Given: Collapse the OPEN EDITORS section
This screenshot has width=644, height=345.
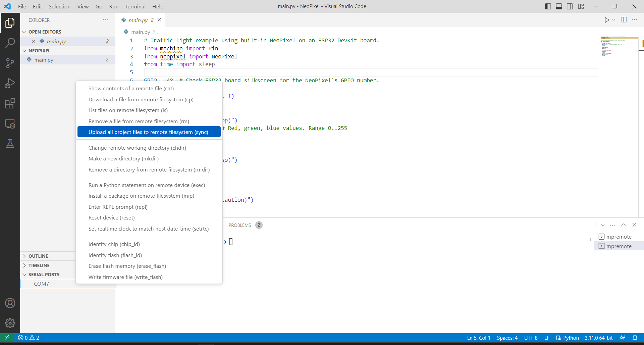Looking at the screenshot, I should point(25,32).
